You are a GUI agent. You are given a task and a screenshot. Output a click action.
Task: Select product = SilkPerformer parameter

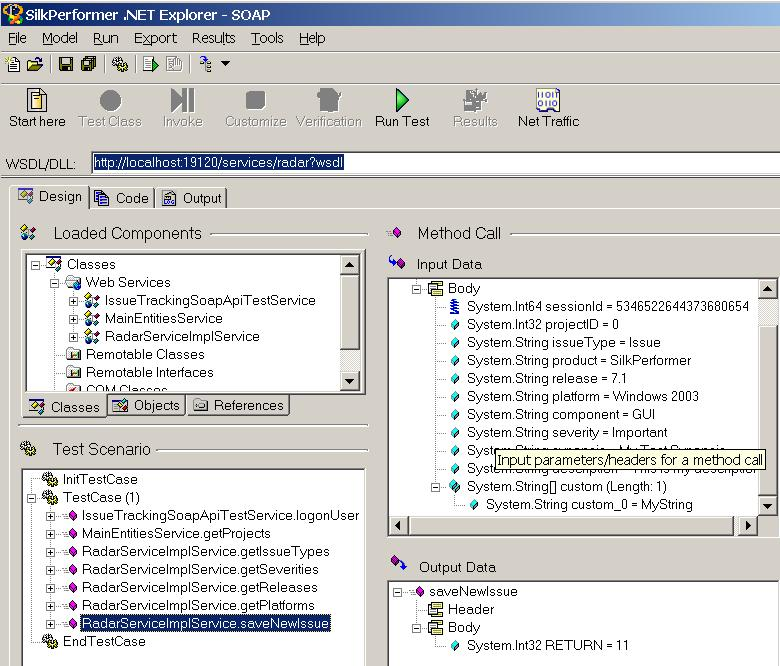tap(579, 361)
